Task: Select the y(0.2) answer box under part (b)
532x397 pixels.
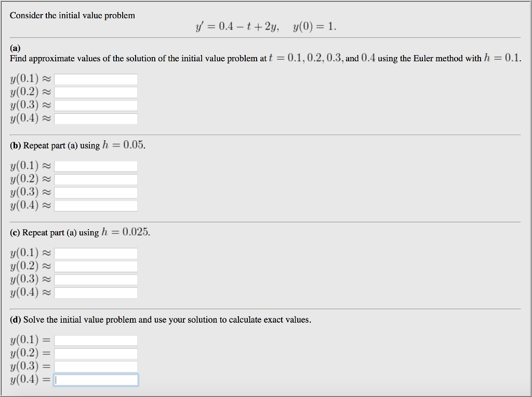Action: 96,179
